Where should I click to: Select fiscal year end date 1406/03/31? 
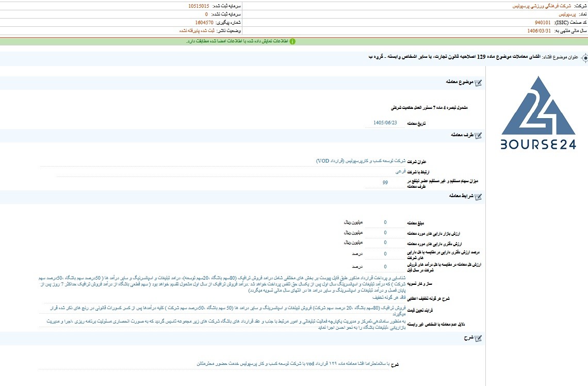click(539, 31)
